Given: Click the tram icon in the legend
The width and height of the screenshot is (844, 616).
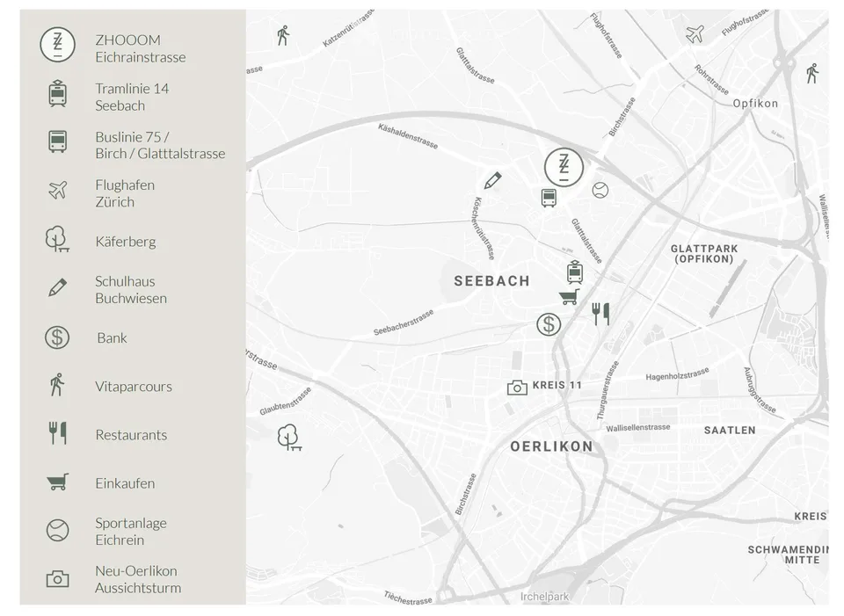Looking at the screenshot, I should click(58, 94).
